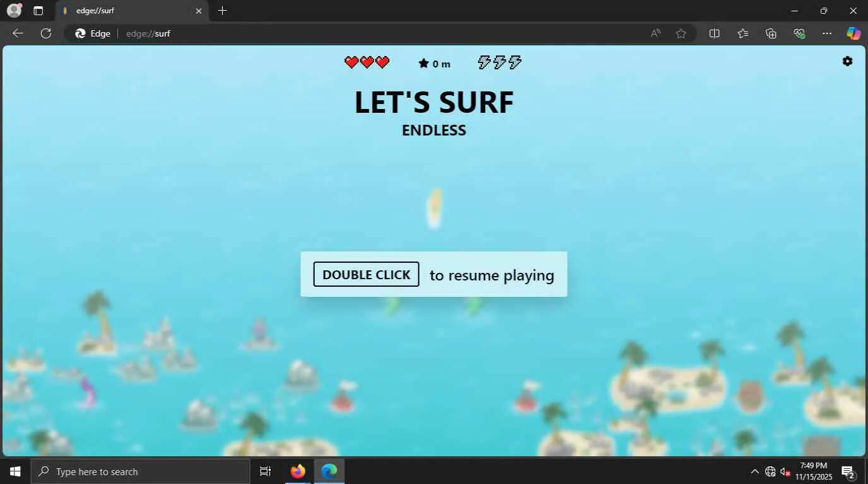Open network settings from the tray
The image size is (868, 484).
coord(770,471)
